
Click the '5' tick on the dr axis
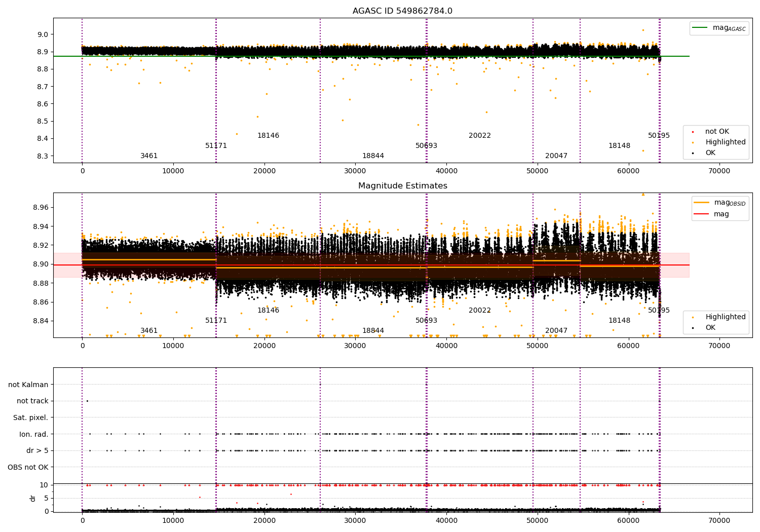46,499
